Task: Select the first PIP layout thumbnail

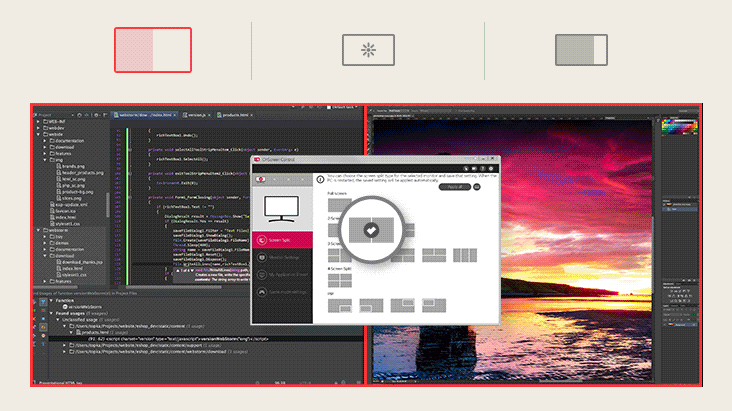Action: (340, 305)
